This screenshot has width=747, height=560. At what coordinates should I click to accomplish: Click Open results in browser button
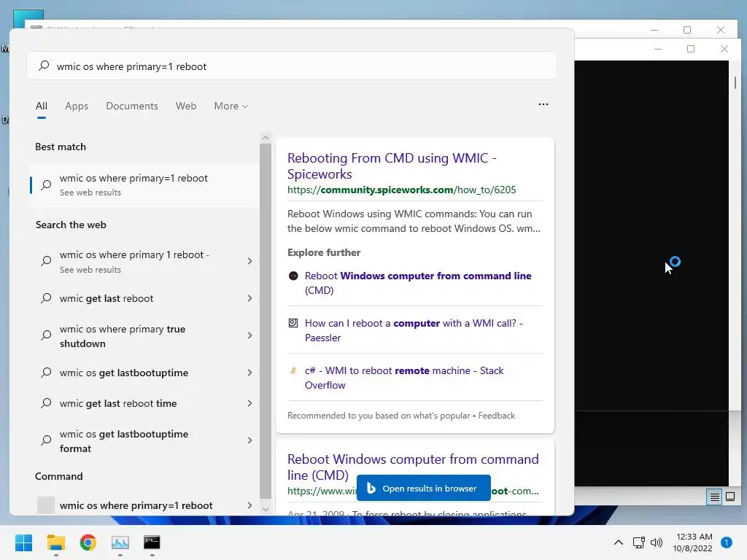coord(424,488)
